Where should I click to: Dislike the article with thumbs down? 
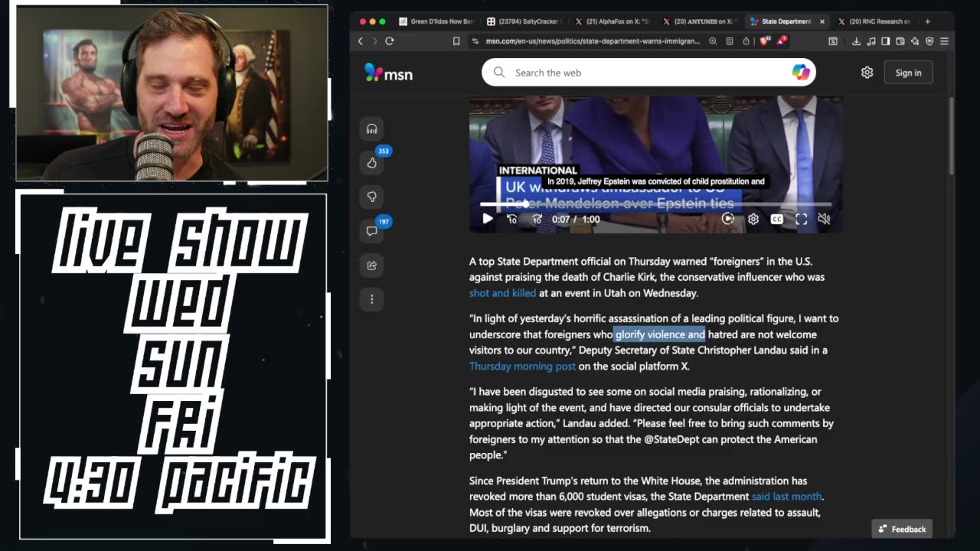coord(371,197)
